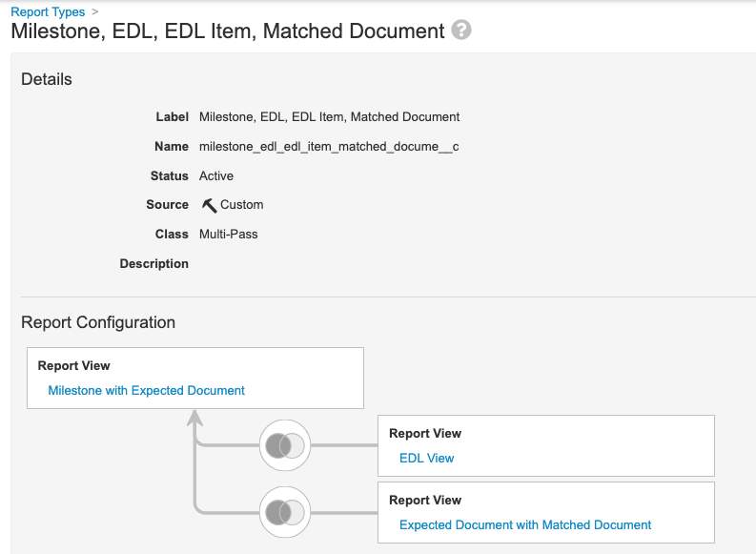Screen dimensions: 756x554
Task: Go back to Report Types breadcrumb
Action: pos(48,12)
